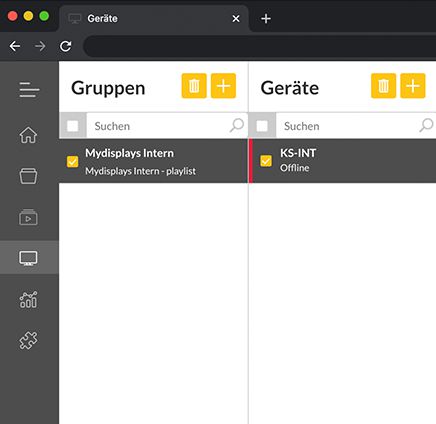Viewport: 436px width, 424px height.
Task: Open the plugins puzzle sidebar icon
Action: point(28,340)
